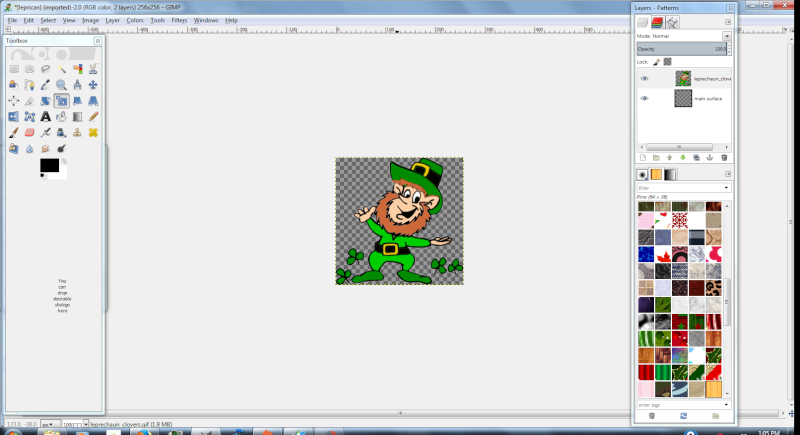Select the Blur/Sharpen droplet tool

30,148
